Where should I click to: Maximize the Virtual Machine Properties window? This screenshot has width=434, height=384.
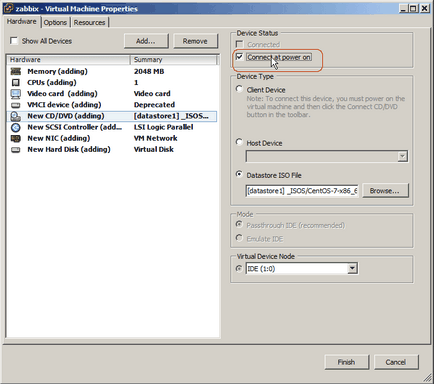pyautogui.click(x=413, y=8)
